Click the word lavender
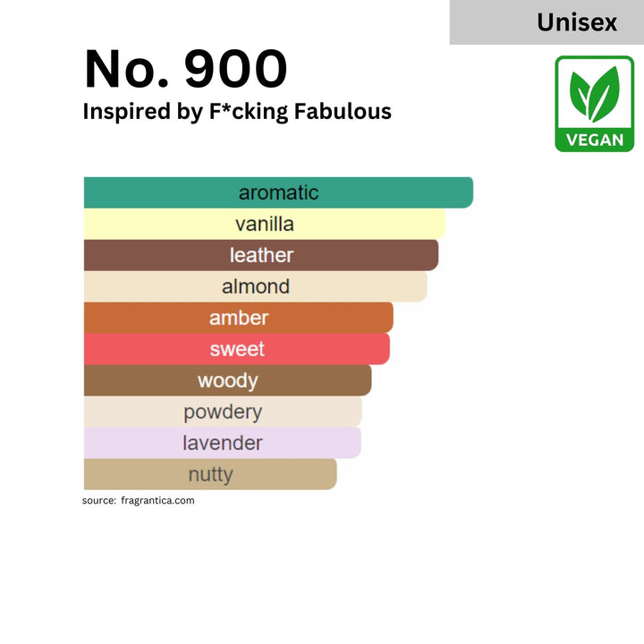This screenshot has height=644, width=644. tap(223, 443)
